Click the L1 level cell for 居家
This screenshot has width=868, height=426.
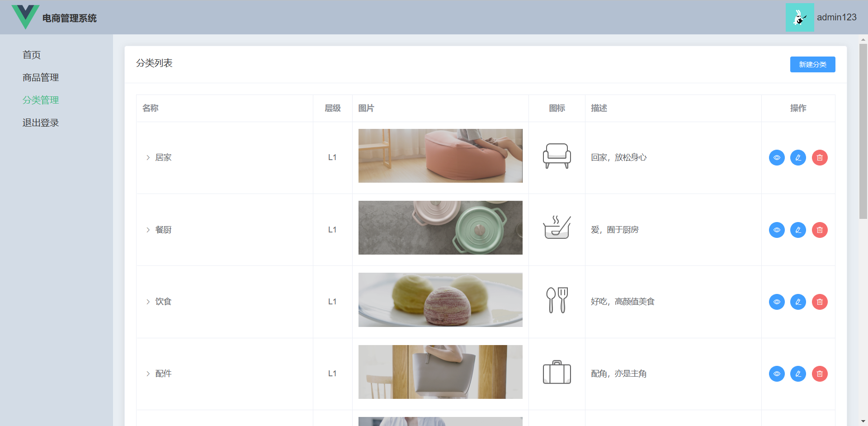click(x=332, y=157)
